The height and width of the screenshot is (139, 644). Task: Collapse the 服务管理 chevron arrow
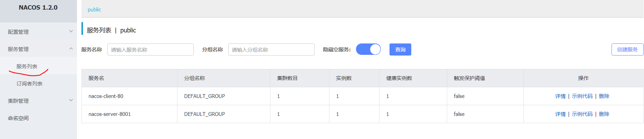pyautogui.click(x=71, y=49)
